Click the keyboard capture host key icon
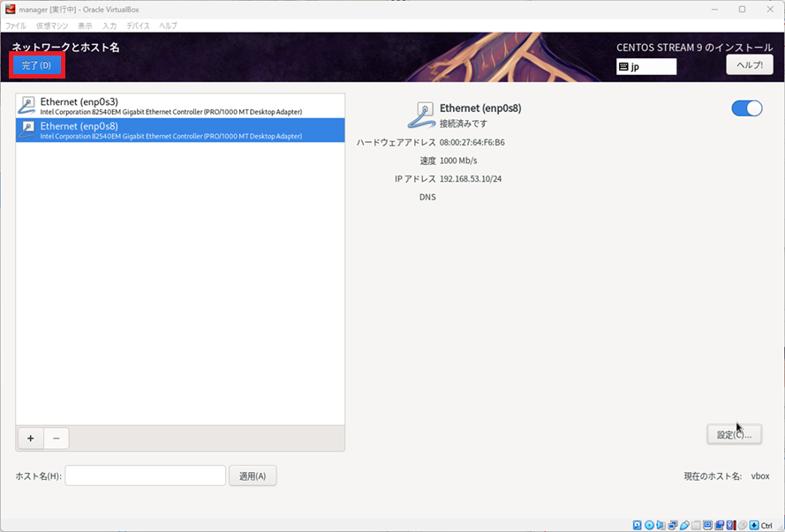 (754, 525)
